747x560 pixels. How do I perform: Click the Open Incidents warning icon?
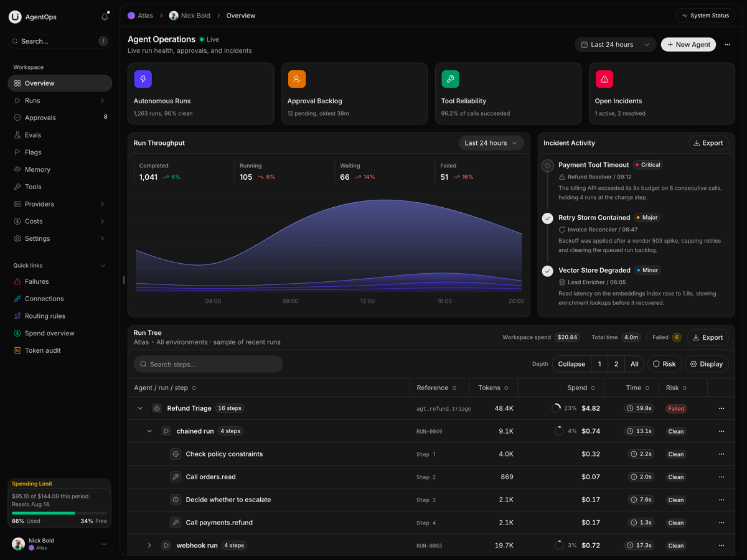click(604, 79)
